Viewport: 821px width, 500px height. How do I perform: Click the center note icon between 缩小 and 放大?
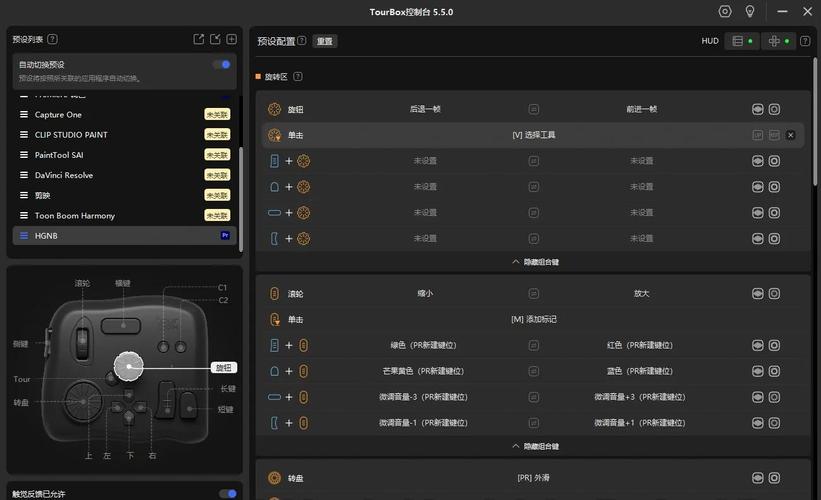534,294
